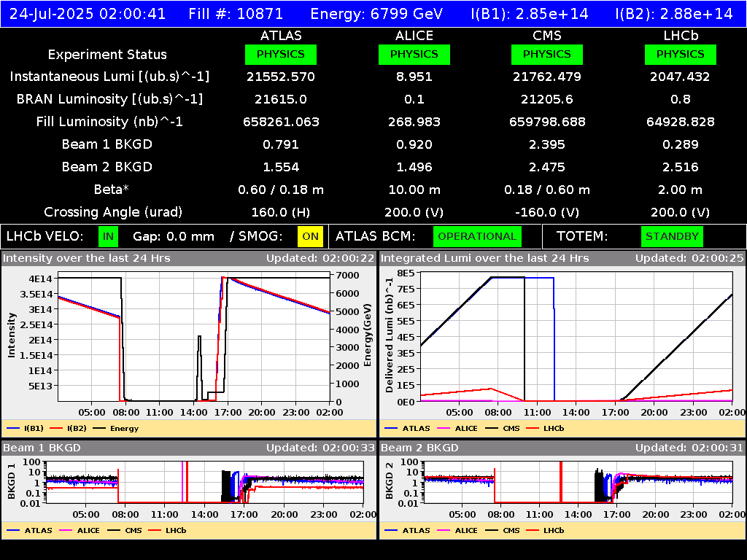747x560 pixels.
Task: Click the Delivered Lumi axis label
Action: point(390,335)
